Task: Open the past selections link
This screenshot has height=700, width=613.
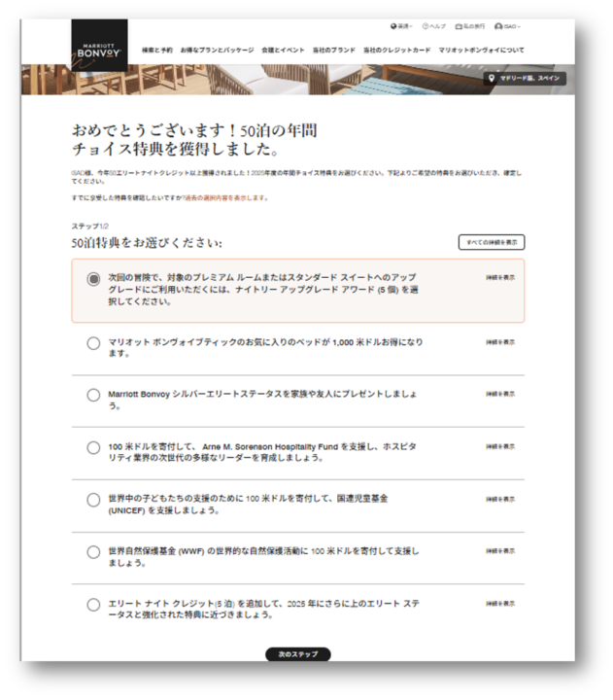Action: (225, 197)
